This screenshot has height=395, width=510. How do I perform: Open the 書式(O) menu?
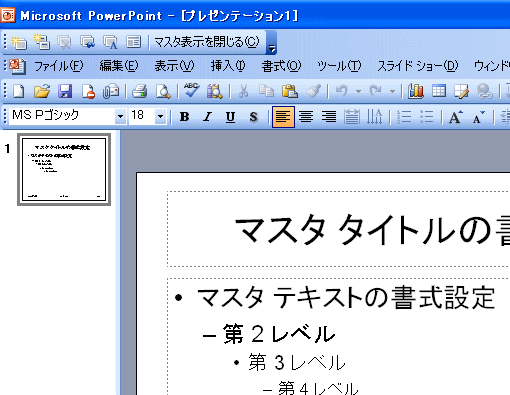[281, 66]
